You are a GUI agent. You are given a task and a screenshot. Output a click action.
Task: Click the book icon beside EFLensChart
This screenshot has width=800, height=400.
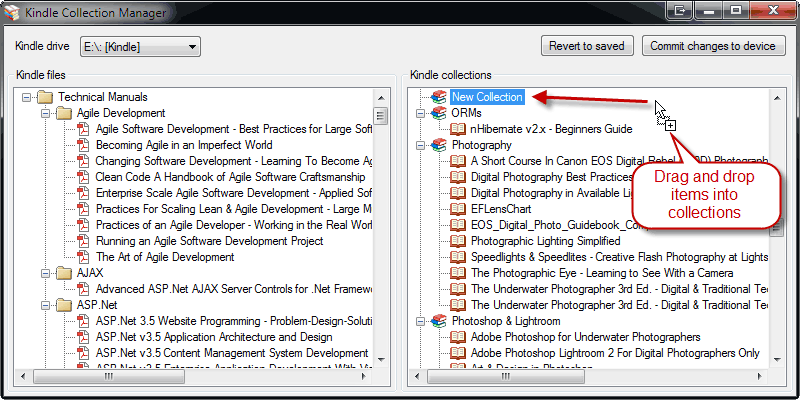(458, 209)
